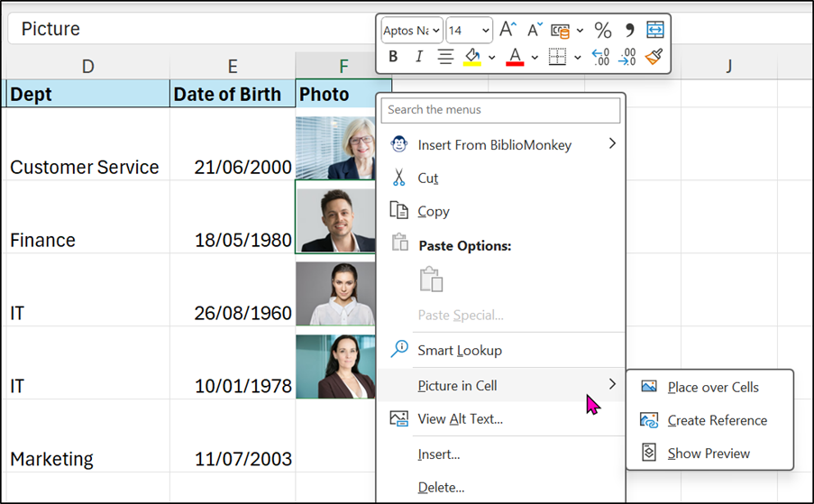The height and width of the screenshot is (504, 814).
Task: Click the Decrease Decimal icon
Action: pos(627,57)
